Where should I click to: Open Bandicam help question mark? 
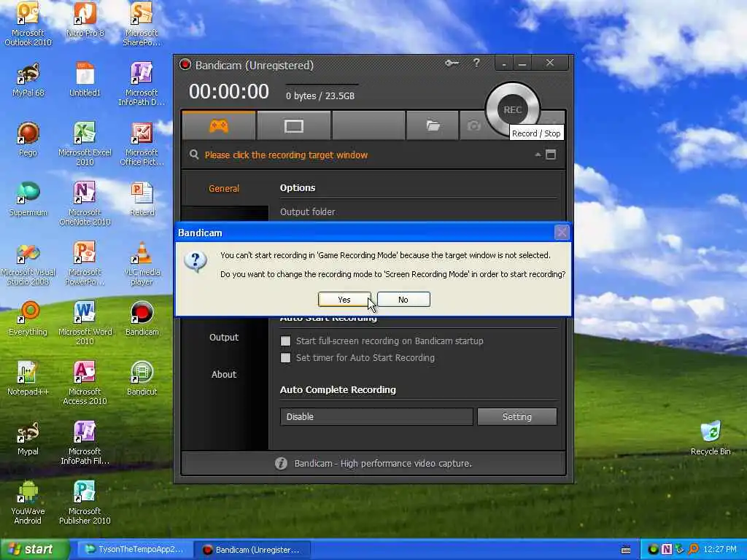pyautogui.click(x=476, y=63)
